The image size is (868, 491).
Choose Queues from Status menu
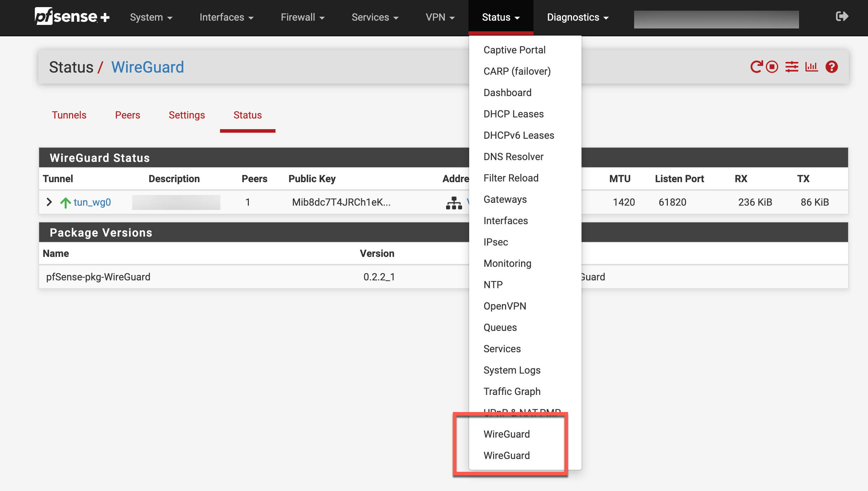tap(525, 327)
